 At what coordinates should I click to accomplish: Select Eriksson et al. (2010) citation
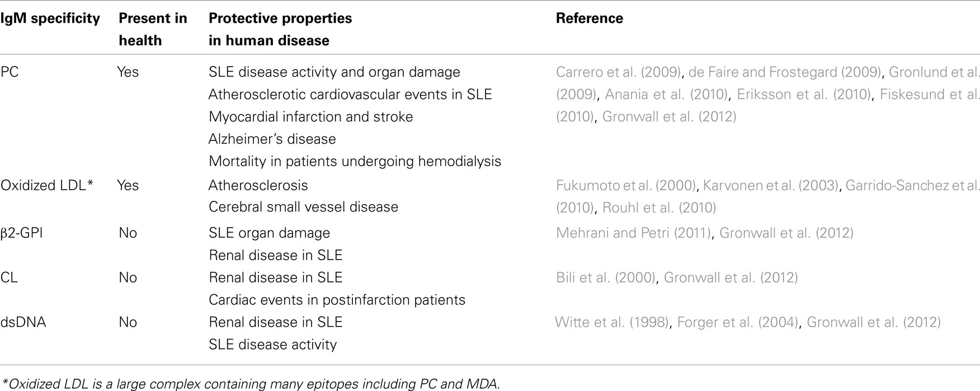(804, 95)
